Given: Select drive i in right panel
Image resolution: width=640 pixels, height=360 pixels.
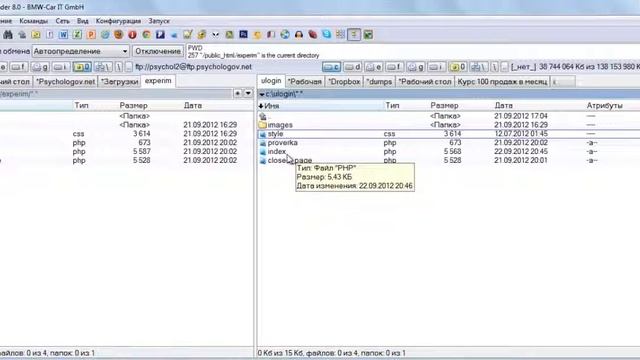Looking at the screenshot, I should 437,67.
